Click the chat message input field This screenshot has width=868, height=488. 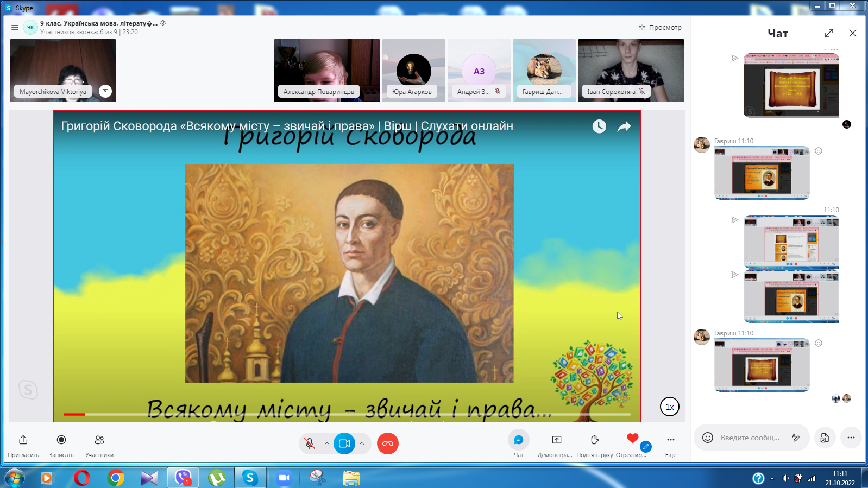pos(751,438)
